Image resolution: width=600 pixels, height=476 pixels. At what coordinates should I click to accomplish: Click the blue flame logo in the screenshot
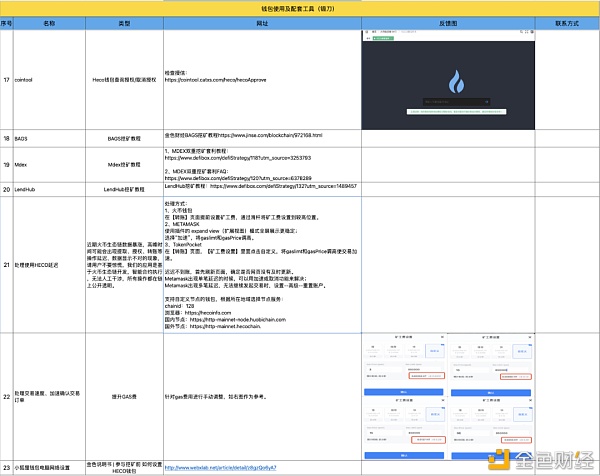point(456,82)
